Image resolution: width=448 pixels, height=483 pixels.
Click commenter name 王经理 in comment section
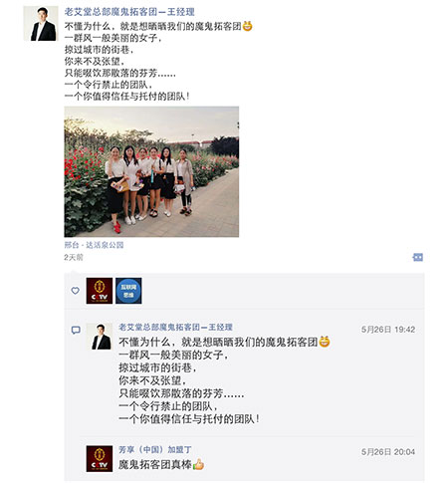175,327
